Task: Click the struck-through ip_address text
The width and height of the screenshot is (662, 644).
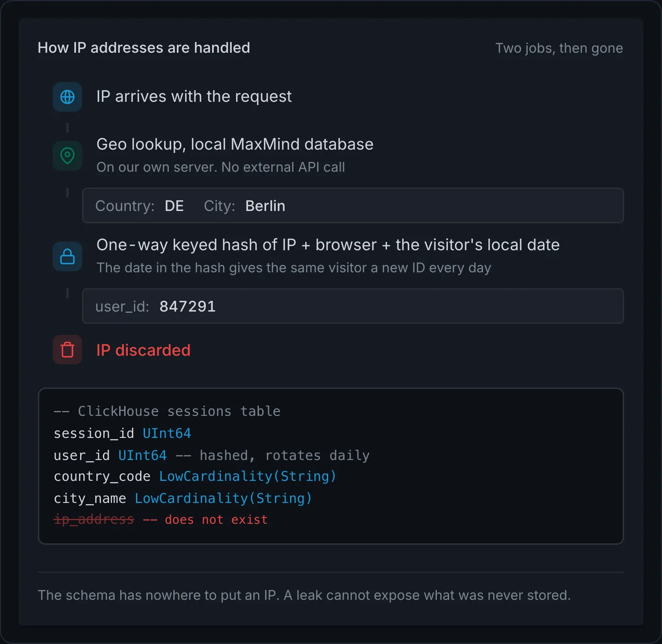Action: (x=94, y=520)
